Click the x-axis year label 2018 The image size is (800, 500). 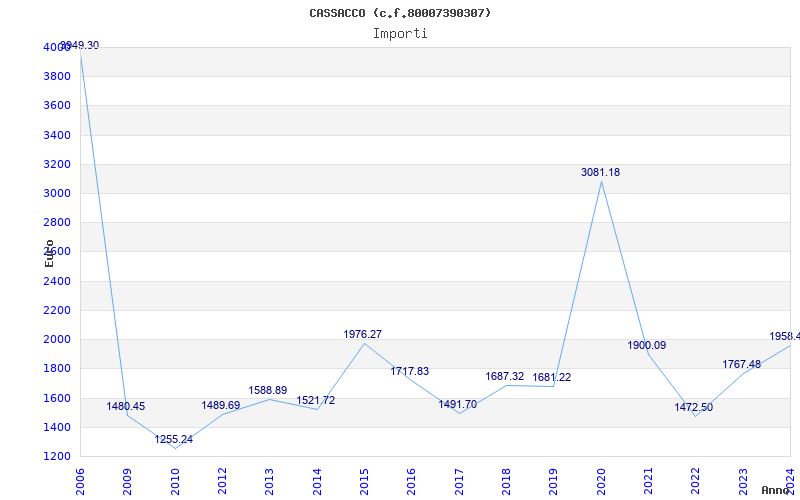pos(506,482)
